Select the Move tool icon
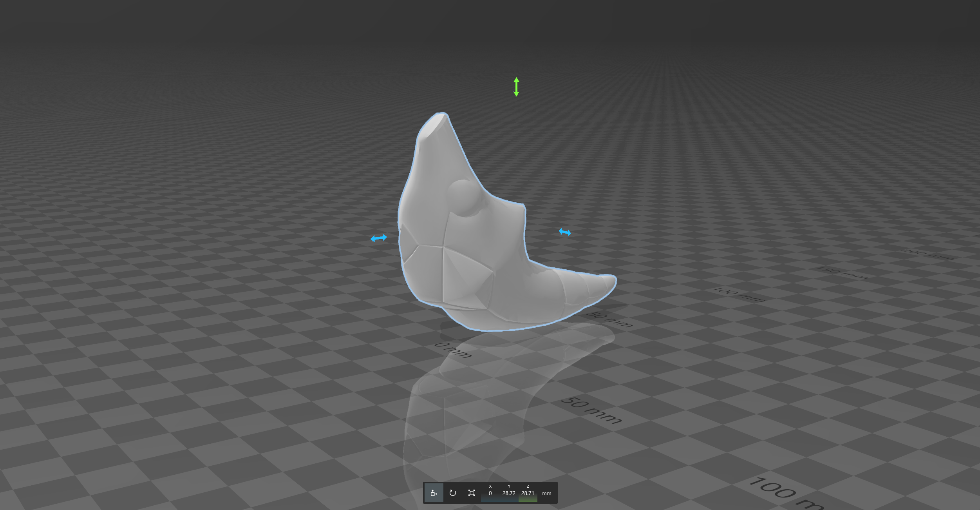Screen dimensions: 980x510 click(434, 493)
